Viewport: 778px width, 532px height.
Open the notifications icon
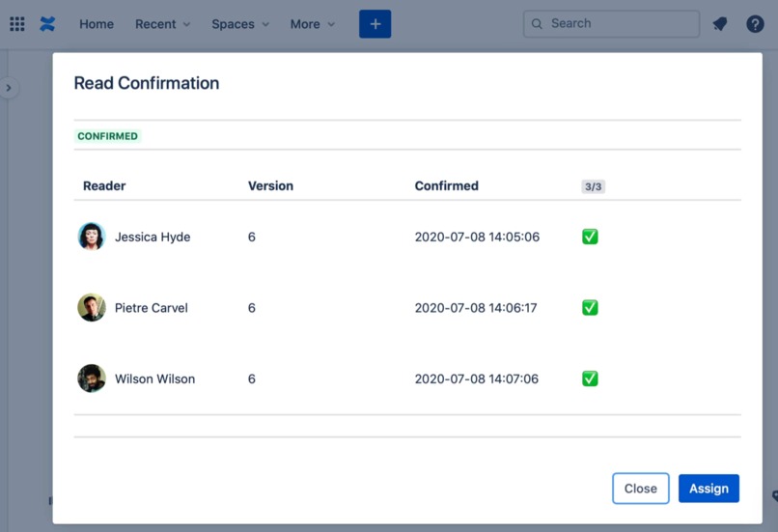(720, 24)
